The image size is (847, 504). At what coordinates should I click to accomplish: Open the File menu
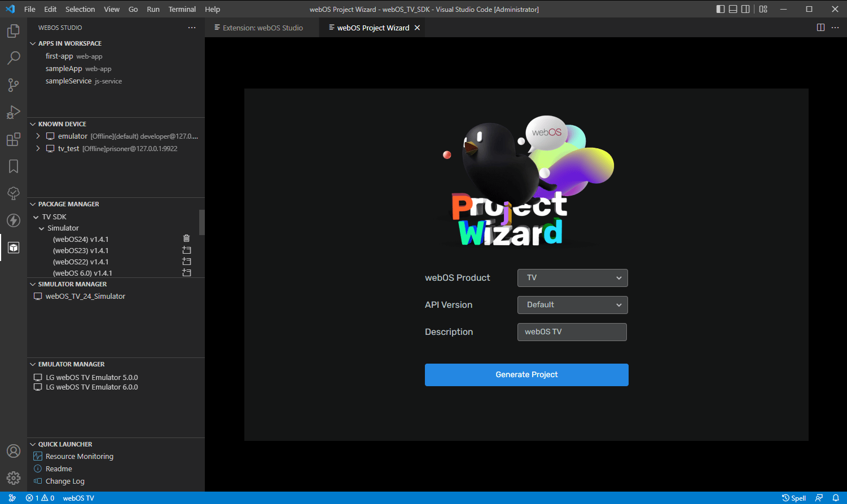click(30, 9)
